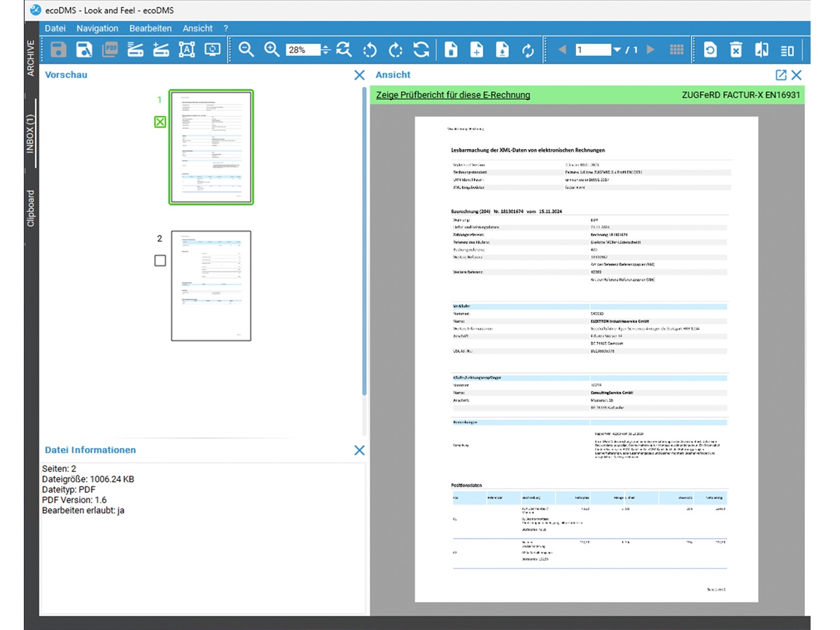This screenshot has height=630, width=840.
Task: Uncheck the page 1 checkbox
Action: click(160, 122)
